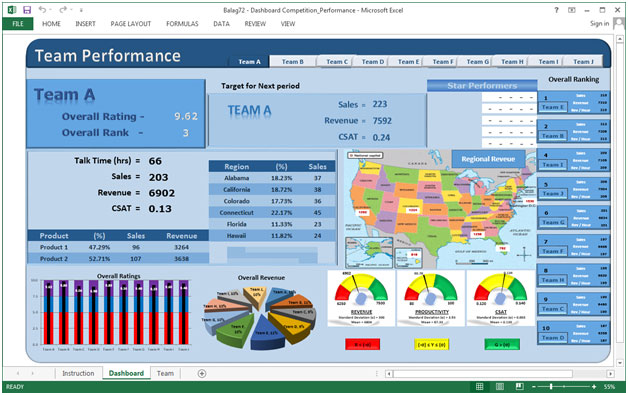Click the rank 9 Team C button
Viewport: 628px width, 395px height.
[553, 309]
